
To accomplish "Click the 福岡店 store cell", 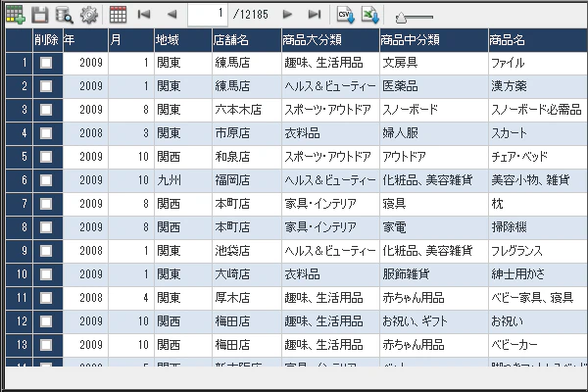I will coord(247,180).
